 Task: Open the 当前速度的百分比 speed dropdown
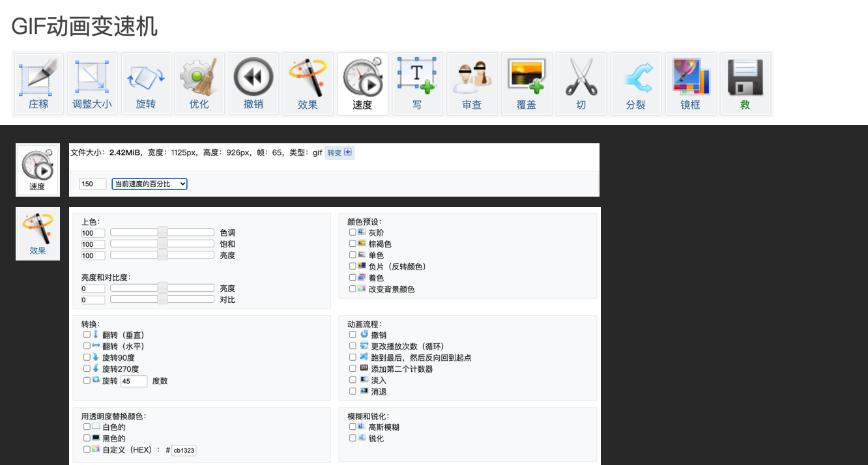[x=149, y=184]
